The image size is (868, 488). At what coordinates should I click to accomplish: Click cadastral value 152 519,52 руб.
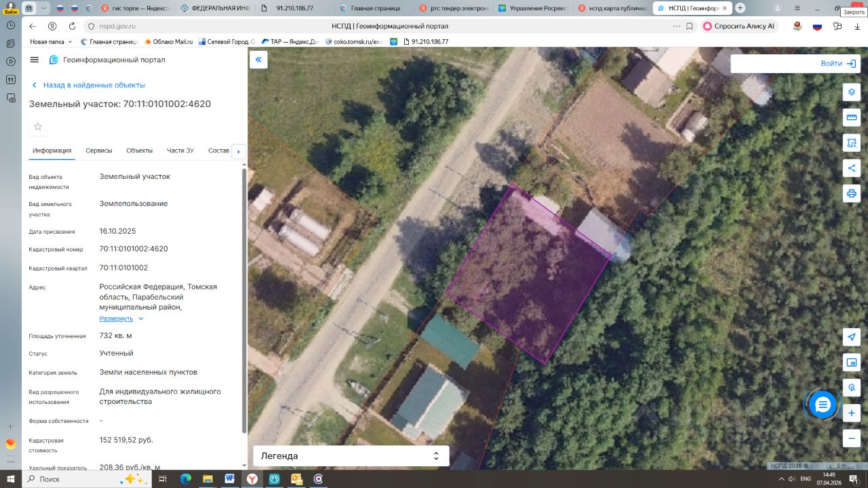tap(126, 440)
